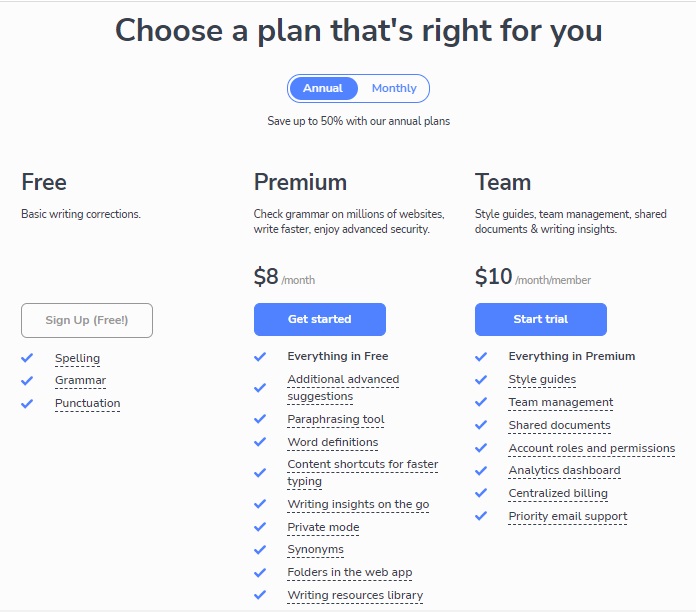
Task: Start the Team plan trial
Action: coord(541,320)
